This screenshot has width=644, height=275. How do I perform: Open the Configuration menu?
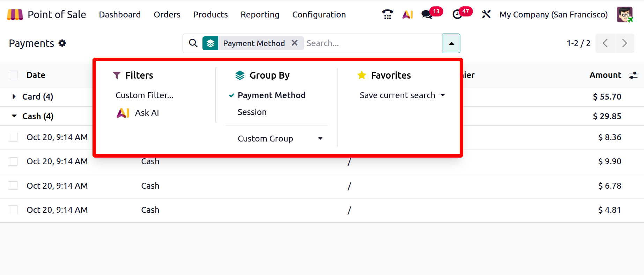coord(319,15)
